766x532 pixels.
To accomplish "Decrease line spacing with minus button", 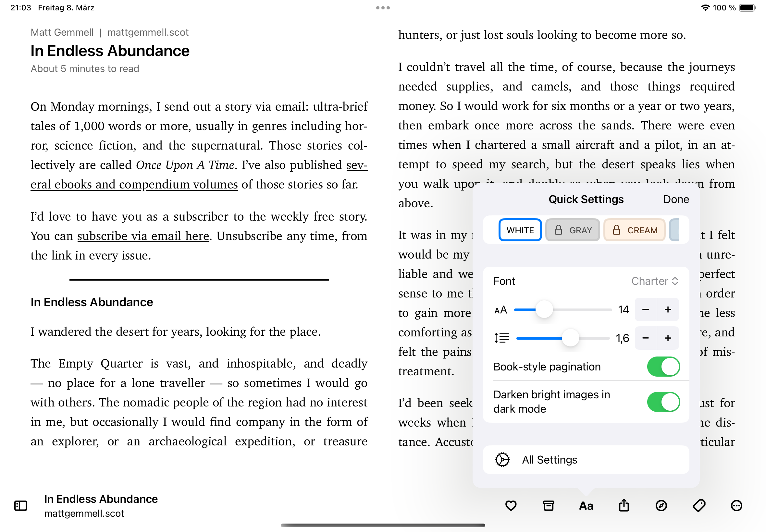I will 646,338.
